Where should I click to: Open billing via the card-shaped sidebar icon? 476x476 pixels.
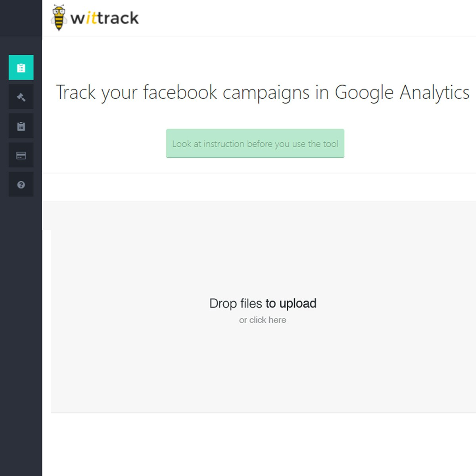pyautogui.click(x=21, y=155)
